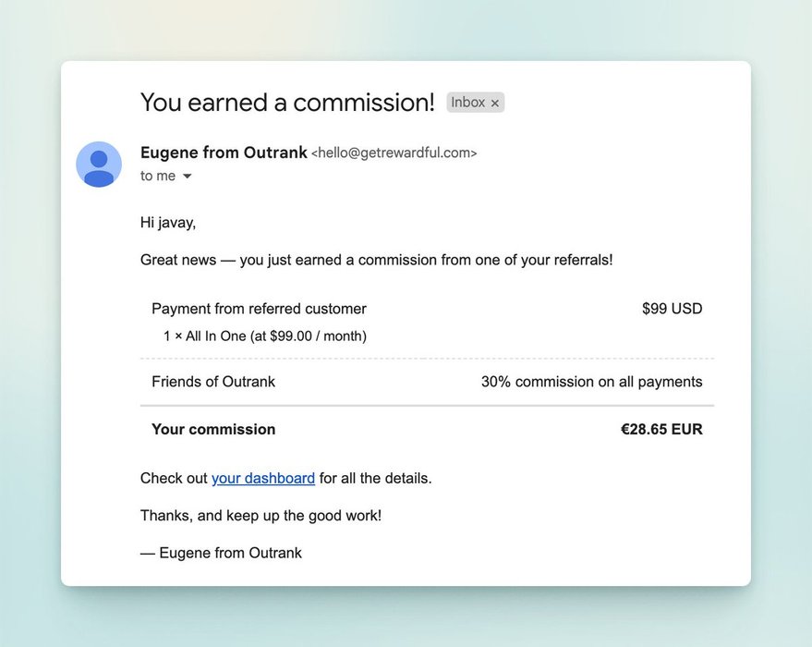Click the bold "Your commission" label
This screenshot has height=647, width=812.
pos(213,429)
